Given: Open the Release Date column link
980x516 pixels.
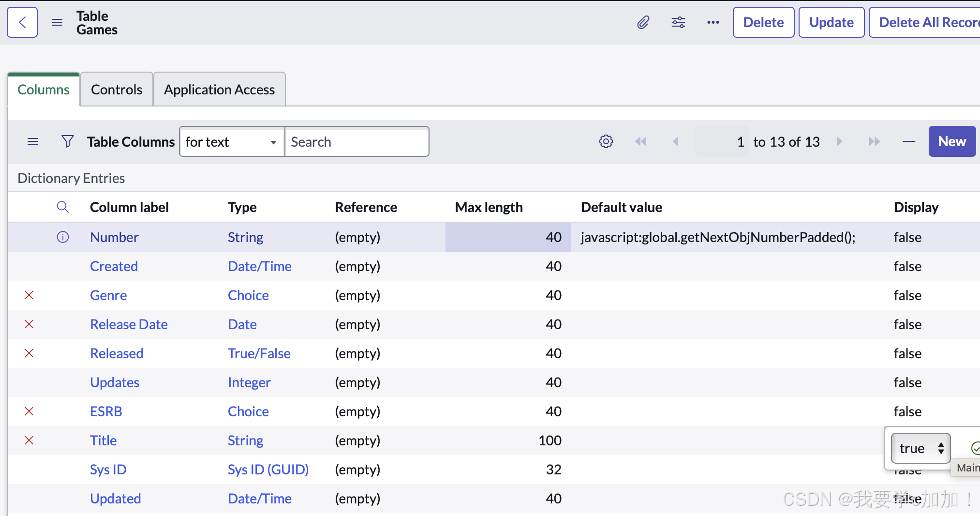Looking at the screenshot, I should click(x=129, y=324).
